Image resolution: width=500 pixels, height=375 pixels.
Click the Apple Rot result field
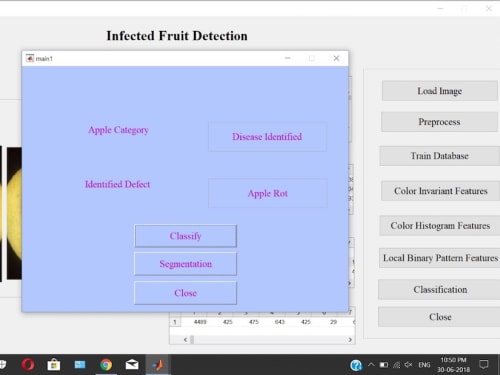tap(267, 193)
